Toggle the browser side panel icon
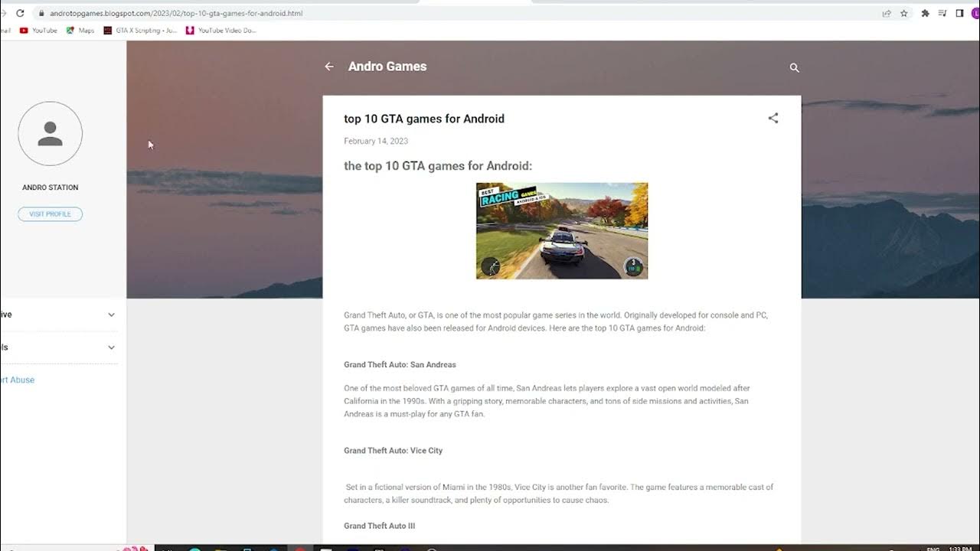The height and width of the screenshot is (551, 980). click(959, 13)
